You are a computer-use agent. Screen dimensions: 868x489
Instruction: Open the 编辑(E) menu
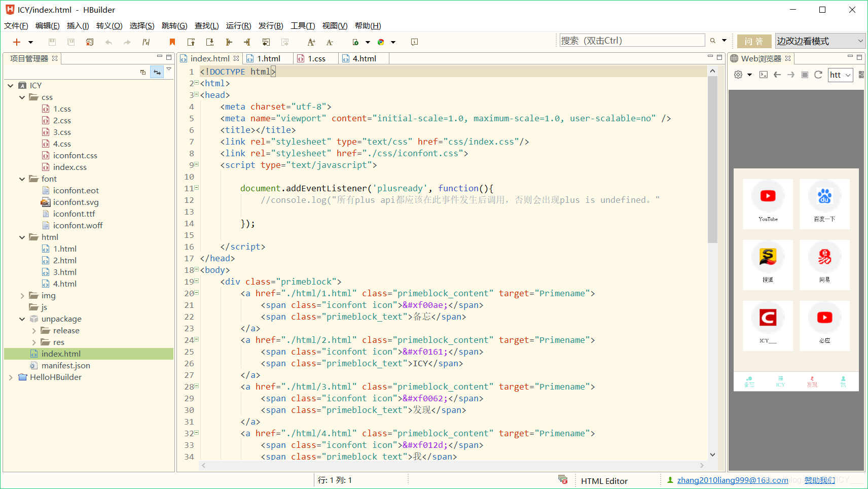pos(48,26)
